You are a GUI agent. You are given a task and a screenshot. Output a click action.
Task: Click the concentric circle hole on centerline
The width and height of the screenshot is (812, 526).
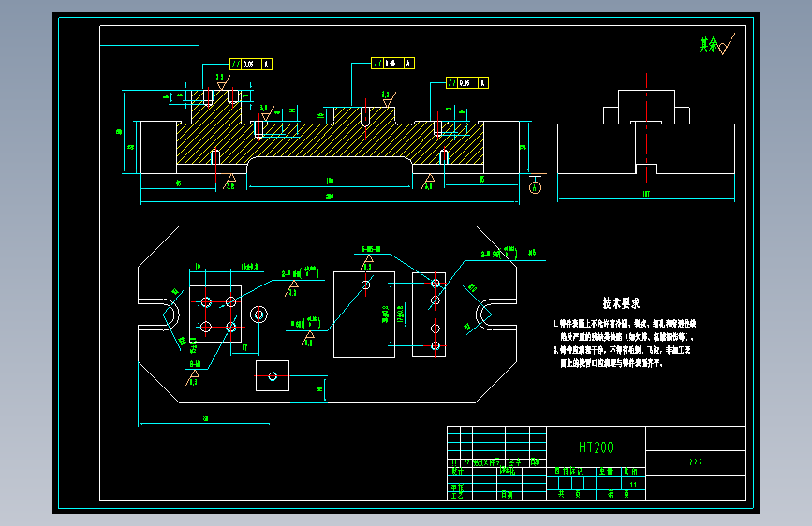pos(258,314)
